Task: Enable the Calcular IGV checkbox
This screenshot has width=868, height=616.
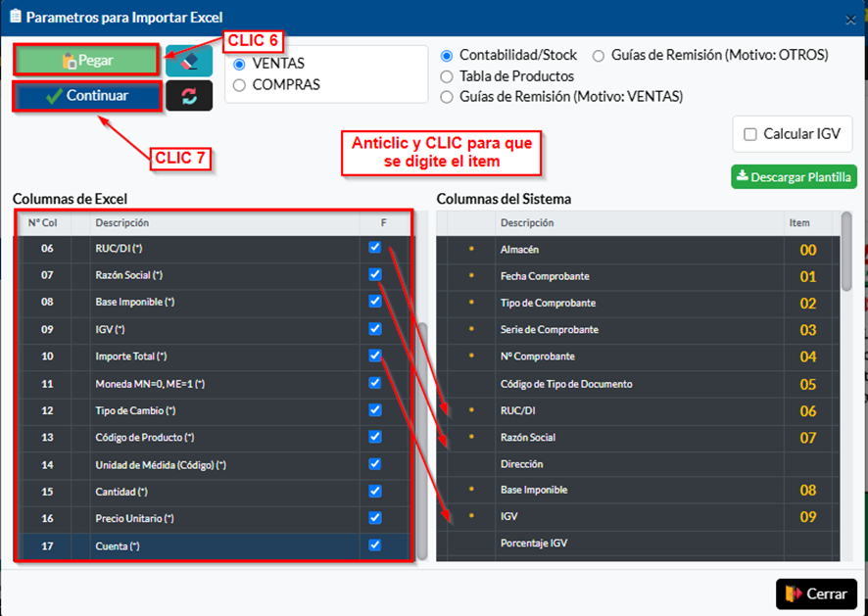Action: tap(750, 134)
